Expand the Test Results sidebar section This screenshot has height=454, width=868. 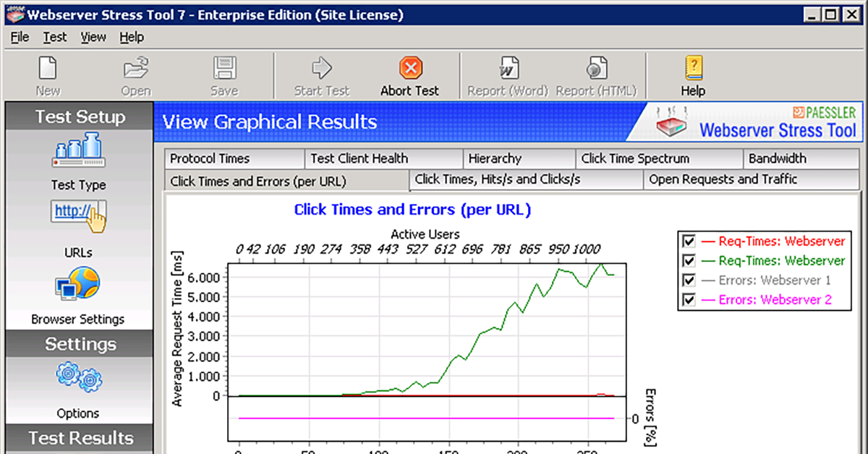(79, 438)
